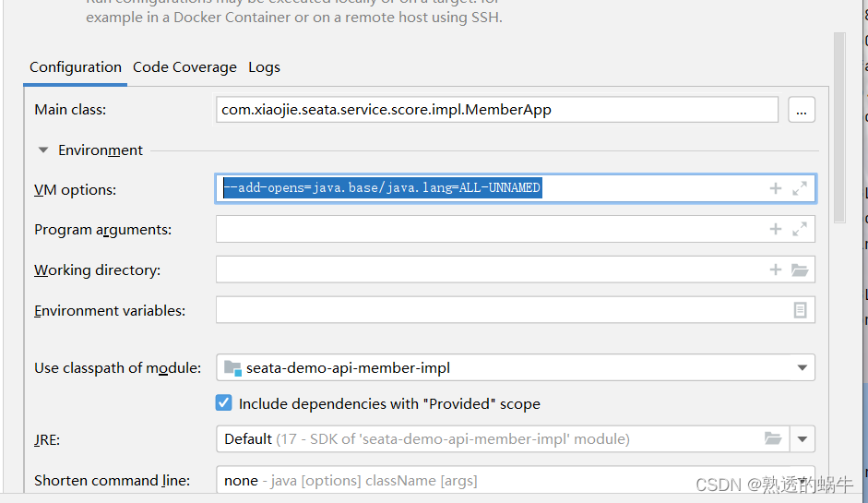868x503 pixels.
Task: Click into the Environment variables field
Action: point(504,310)
